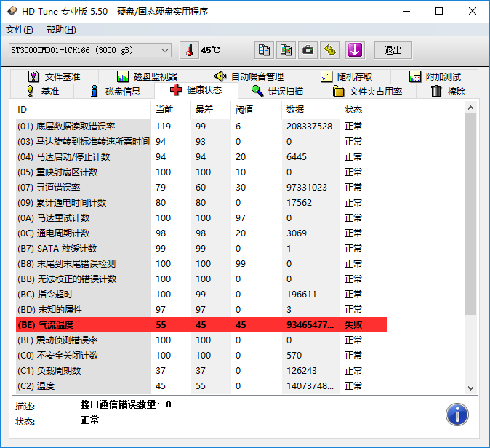Click the 数据 column header
The width and height of the screenshot is (490, 448).
click(311, 110)
